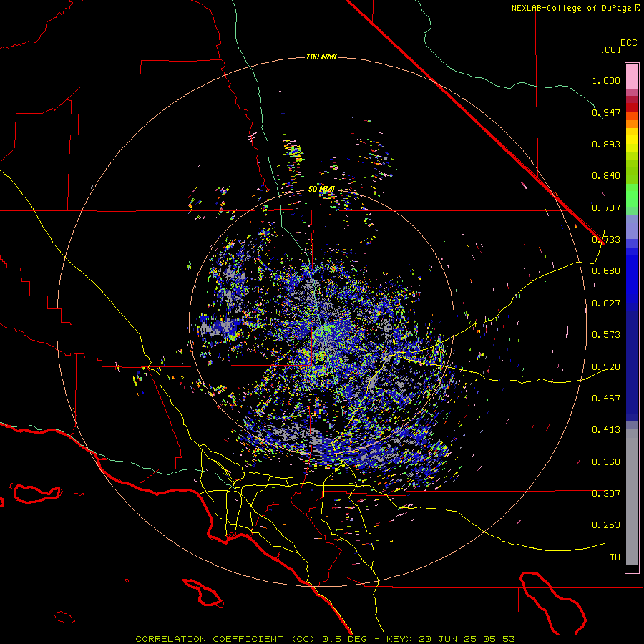Select the 1.000 value on the scale
Viewport: 644px width, 644px height.
[x=606, y=80]
